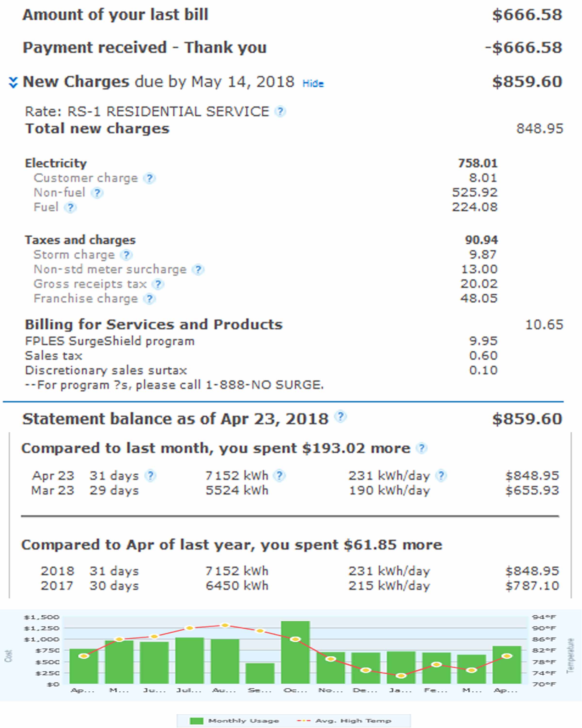Click the Fuel help question mark
Screen dimensions: 582x728
coord(70,207)
